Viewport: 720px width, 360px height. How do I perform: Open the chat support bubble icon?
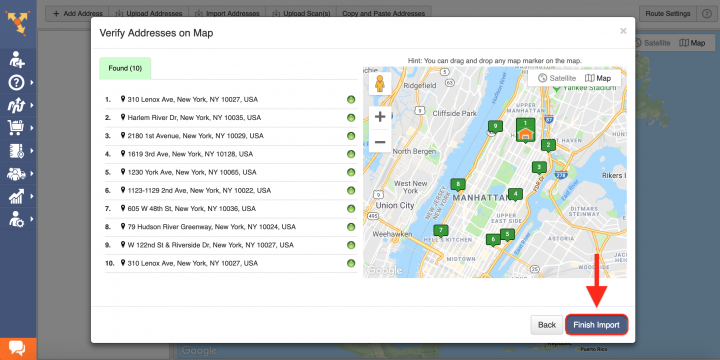tap(17, 349)
